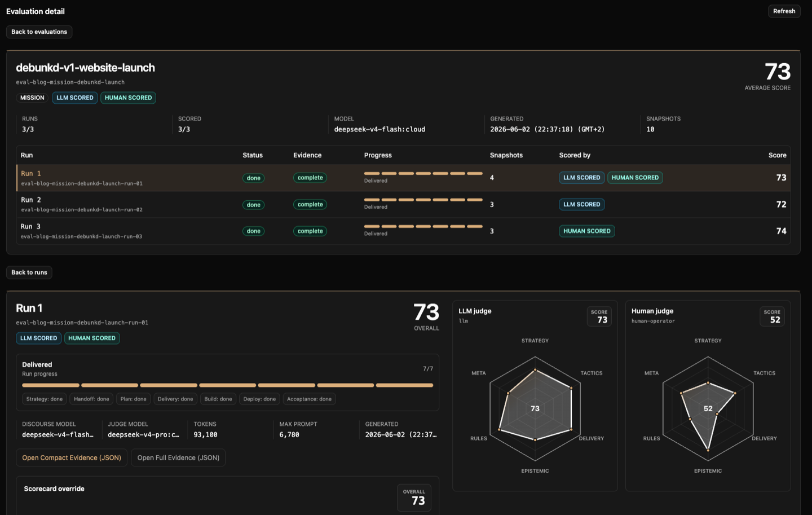812x515 pixels.
Task: Click the average score 73 at top right
Action: click(x=778, y=72)
